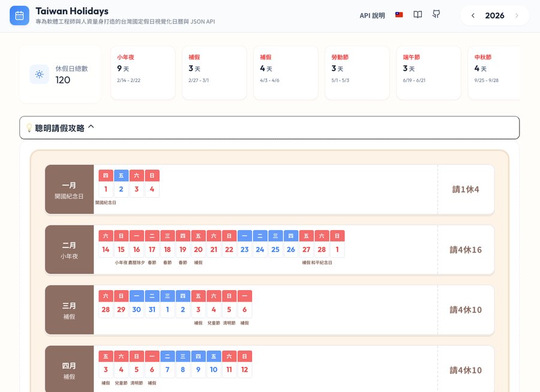Viewport: 540px width, 392px height.
Task: Click the 一月 month label panel
Action: 69,189
